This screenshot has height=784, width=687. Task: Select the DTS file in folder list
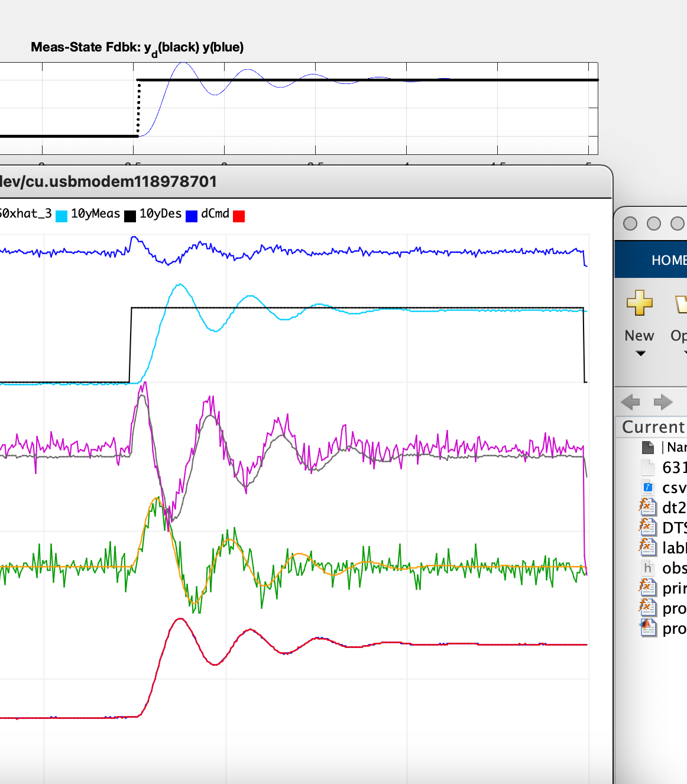674,527
